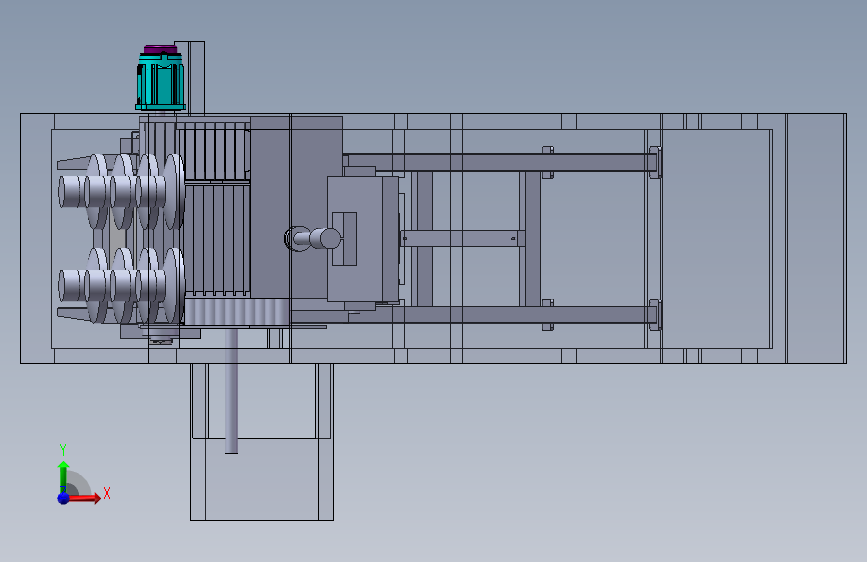Select the lower long horizontal rail bar

(474, 315)
